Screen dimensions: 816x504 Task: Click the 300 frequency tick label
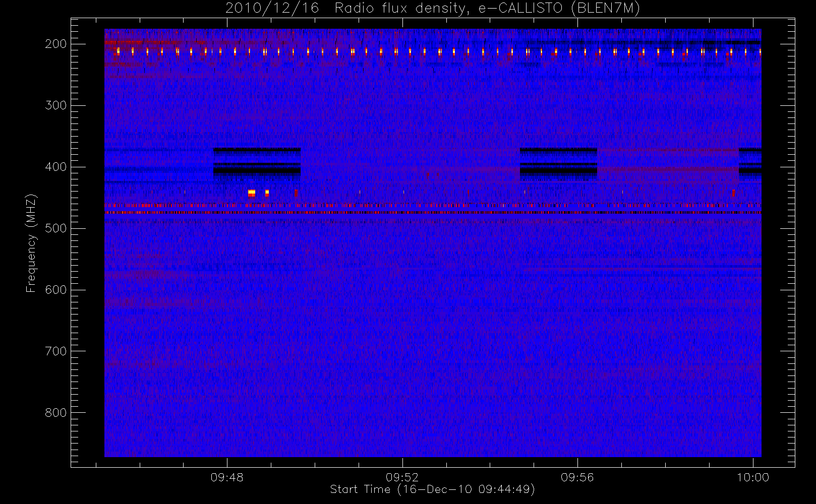click(x=56, y=106)
